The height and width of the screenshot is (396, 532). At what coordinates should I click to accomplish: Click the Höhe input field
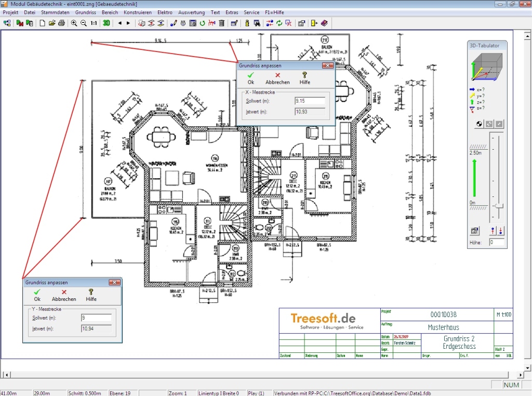[497, 242]
